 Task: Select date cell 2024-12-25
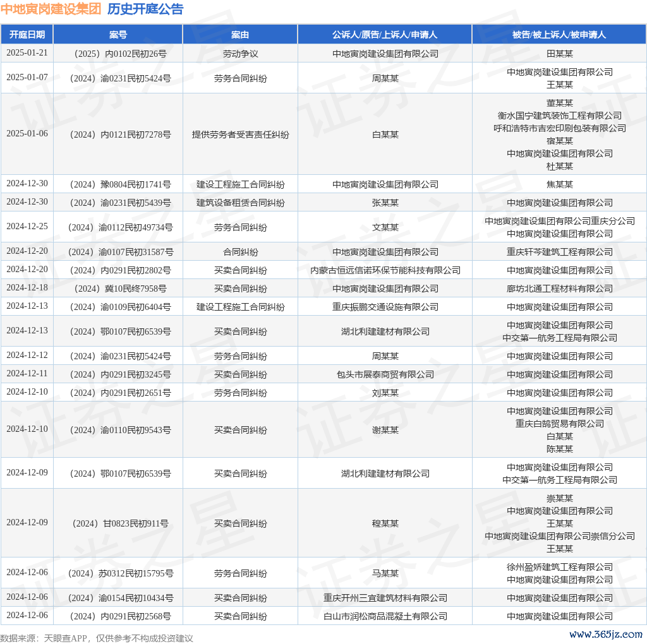click(x=27, y=227)
